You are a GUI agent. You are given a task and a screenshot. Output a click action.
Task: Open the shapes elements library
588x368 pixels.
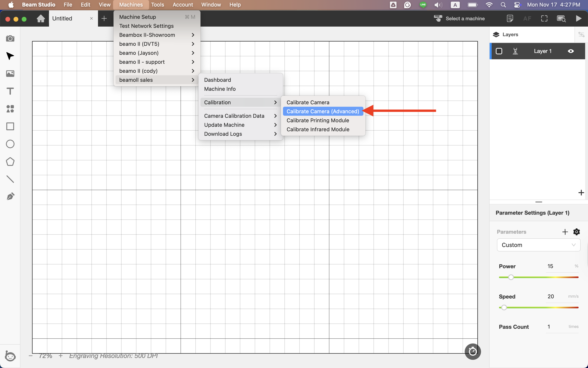tap(10, 109)
